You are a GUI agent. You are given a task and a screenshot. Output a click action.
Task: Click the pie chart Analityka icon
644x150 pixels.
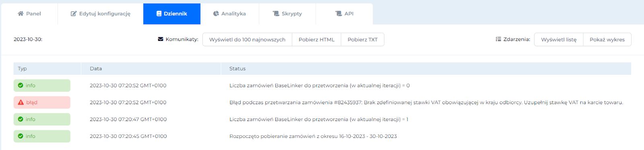[216, 14]
